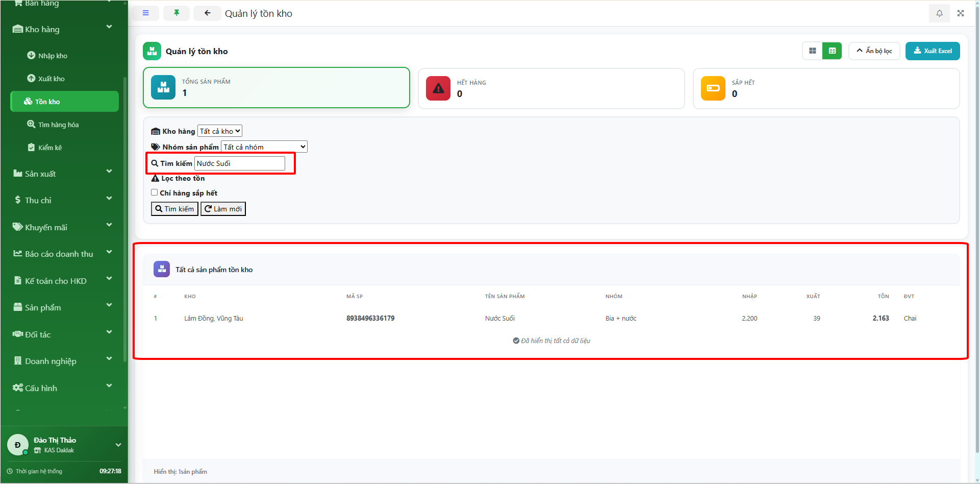Open the notification bell

[939, 13]
